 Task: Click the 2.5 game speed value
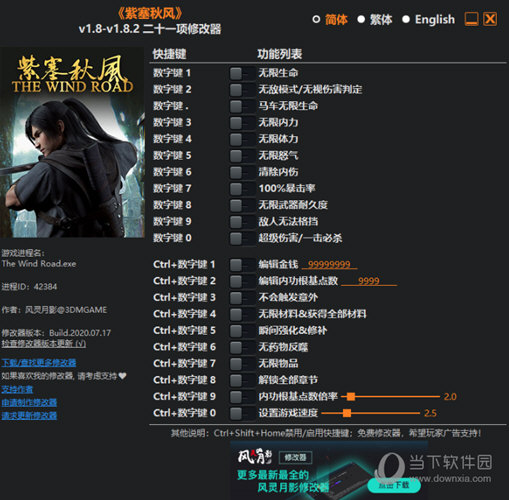(430, 413)
